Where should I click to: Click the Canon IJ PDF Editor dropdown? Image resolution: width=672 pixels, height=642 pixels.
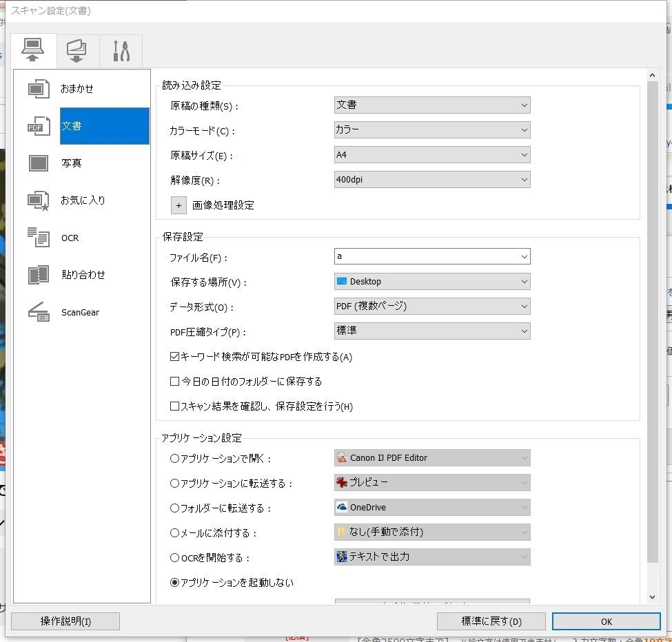point(432,458)
